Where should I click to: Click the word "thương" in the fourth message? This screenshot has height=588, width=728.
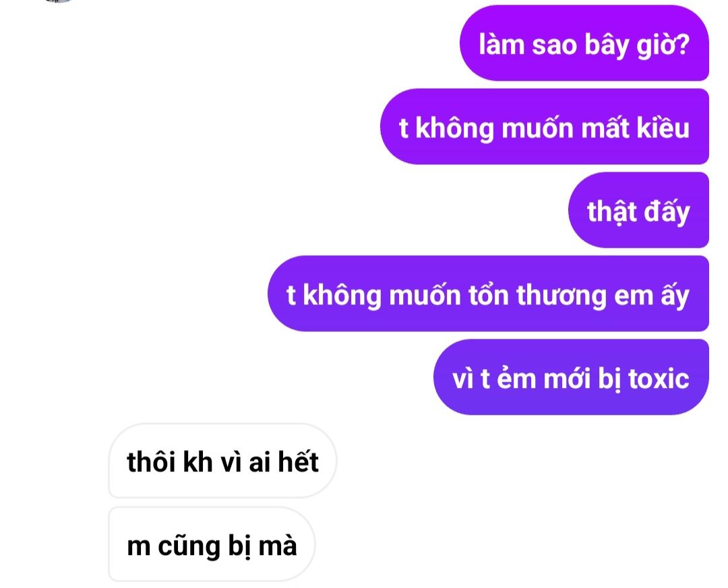point(561,295)
